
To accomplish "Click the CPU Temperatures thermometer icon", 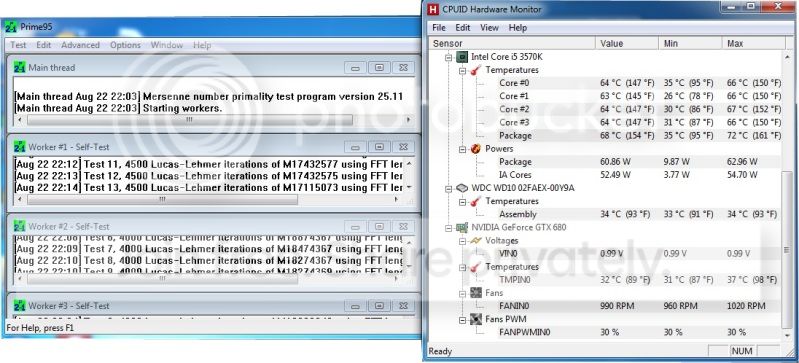I will click(476, 70).
